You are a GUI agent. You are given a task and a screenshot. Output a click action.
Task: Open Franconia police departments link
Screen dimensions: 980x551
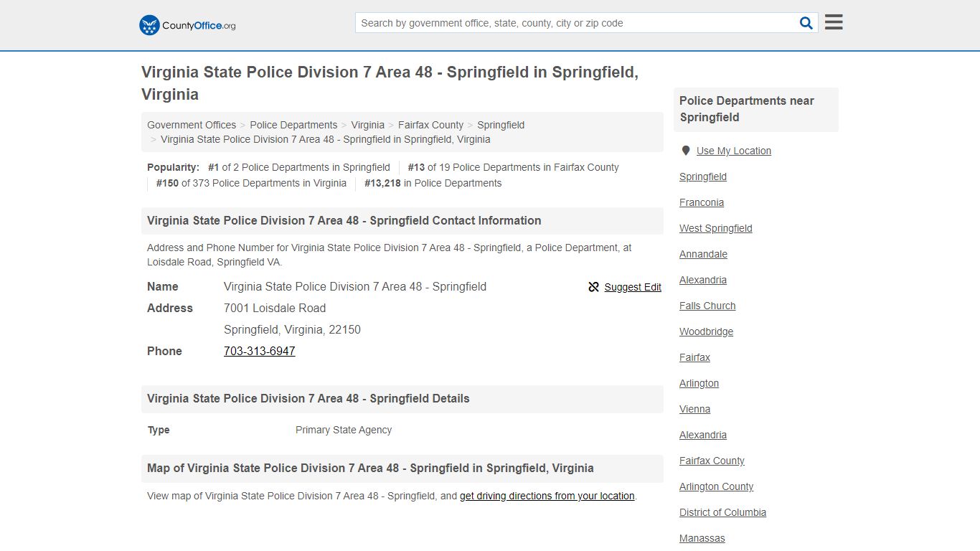702,202
